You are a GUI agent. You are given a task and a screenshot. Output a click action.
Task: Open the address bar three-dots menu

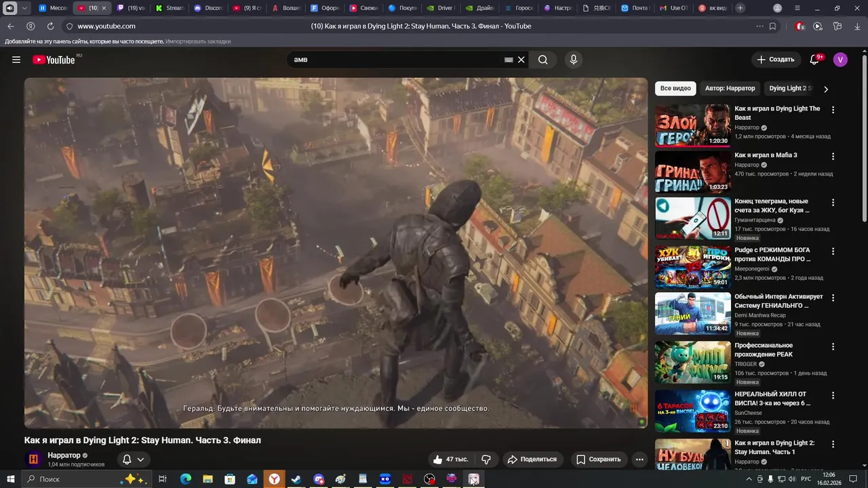tap(759, 26)
